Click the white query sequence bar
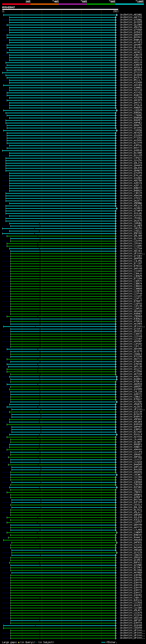This screenshot has height=644, width=146. point(60,9)
